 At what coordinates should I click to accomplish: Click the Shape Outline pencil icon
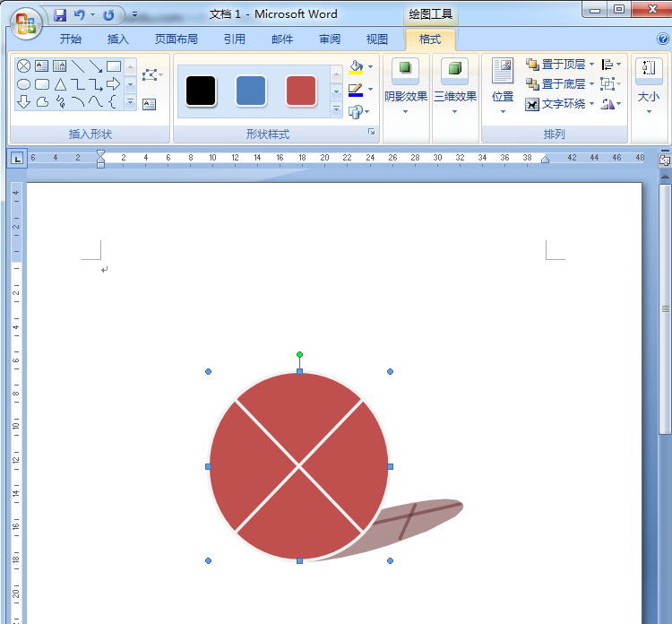(x=356, y=90)
